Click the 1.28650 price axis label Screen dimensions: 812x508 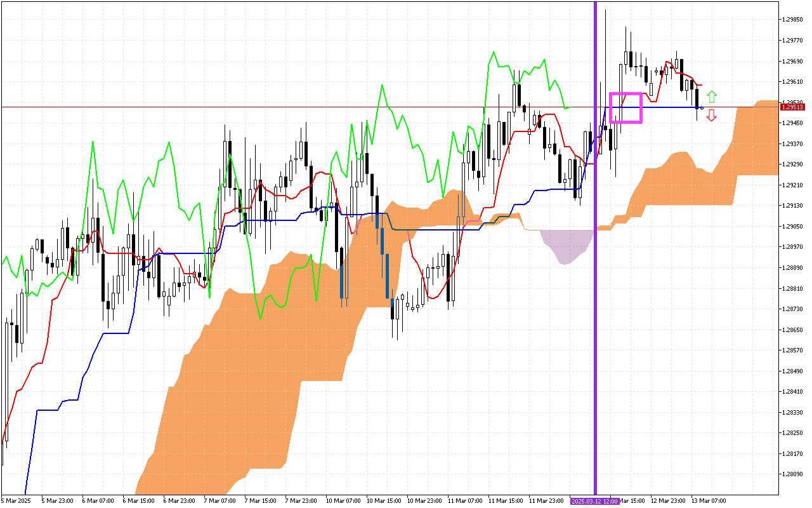point(793,330)
